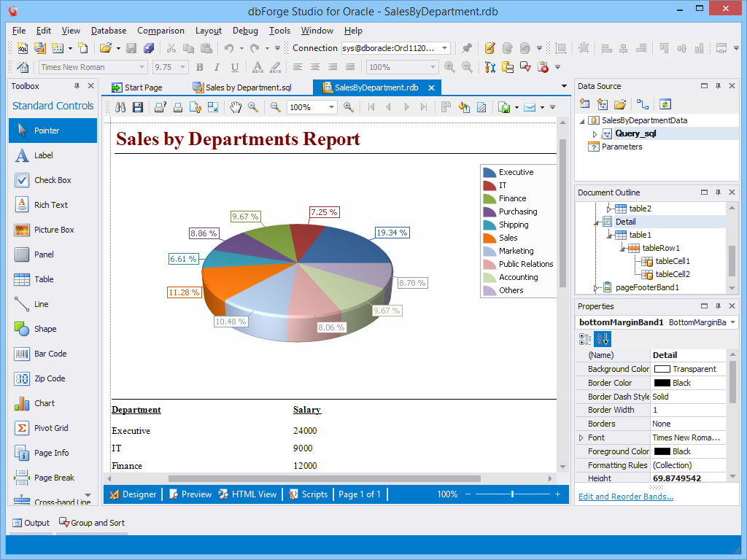The width and height of the screenshot is (747, 560).
Task: Click Background Color transparent swatch
Action: [x=662, y=369]
